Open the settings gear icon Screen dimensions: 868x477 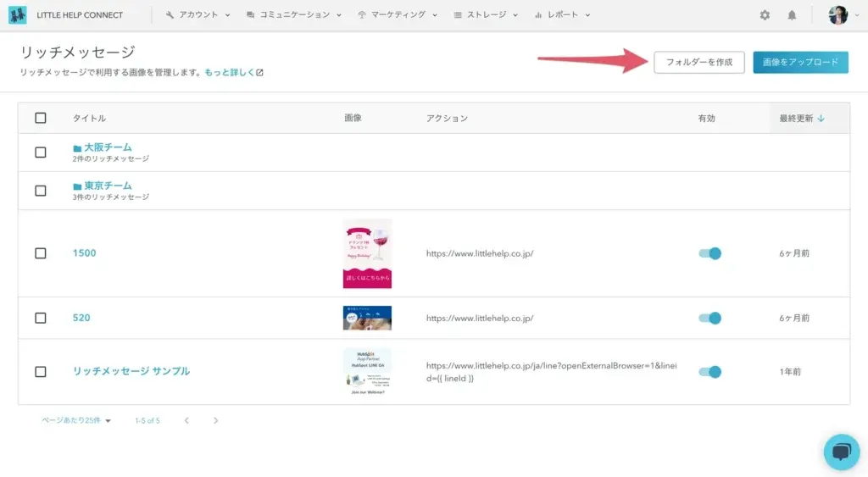(x=765, y=15)
